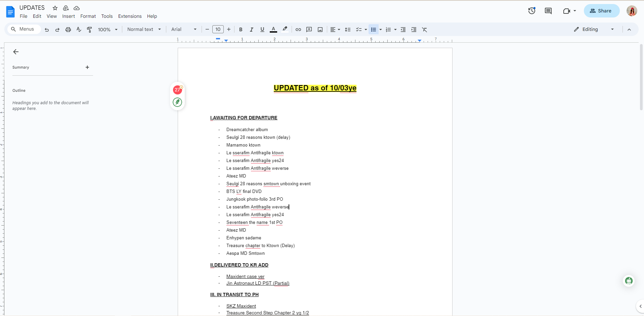644x316 pixels.
Task: Open Google Docs home icon
Action: (10, 12)
